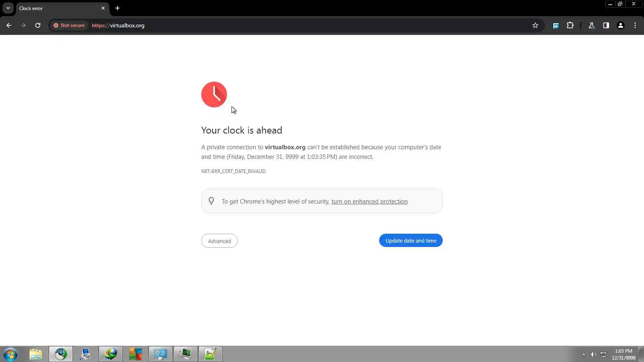Bookmark this page with the star icon
Screen dimensions: 644x362
click(535, 25)
